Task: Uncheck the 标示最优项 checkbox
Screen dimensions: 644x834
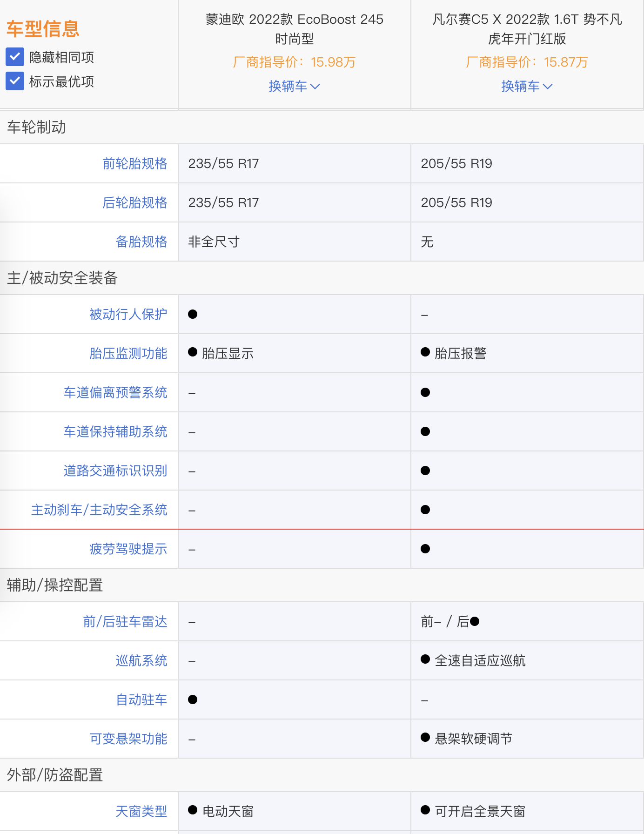Action: (15, 81)
